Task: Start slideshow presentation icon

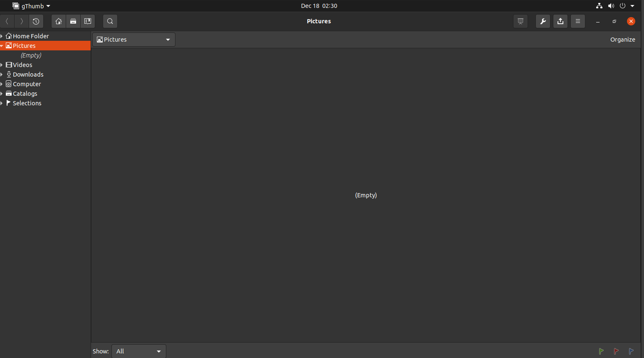Action: pos(521,21)
